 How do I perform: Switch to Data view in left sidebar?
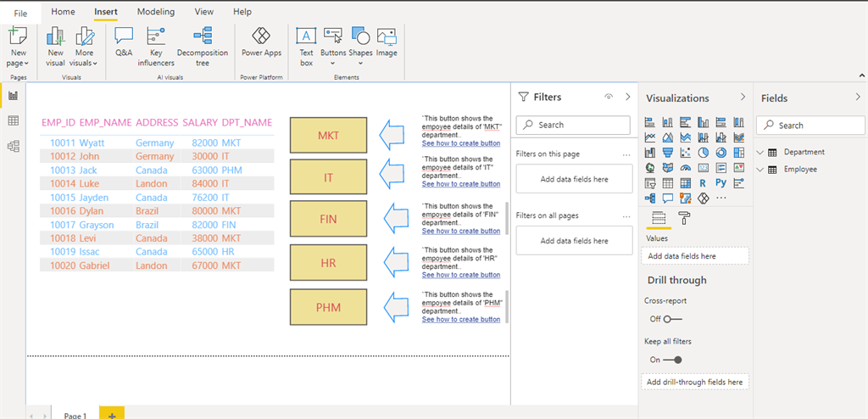point(14,120)
